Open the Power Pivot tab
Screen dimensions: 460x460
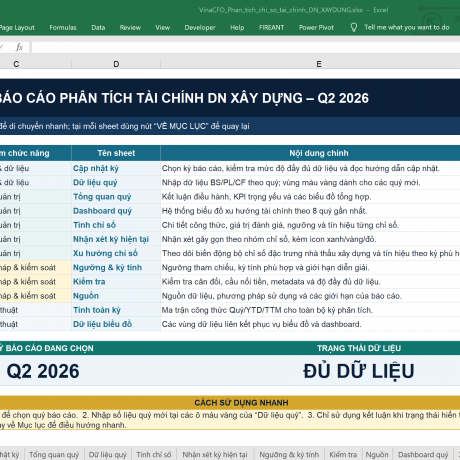pos(316,28)
